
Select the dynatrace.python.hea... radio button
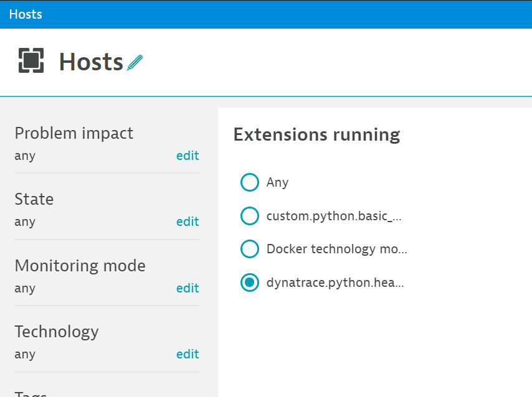click(249, 283)
